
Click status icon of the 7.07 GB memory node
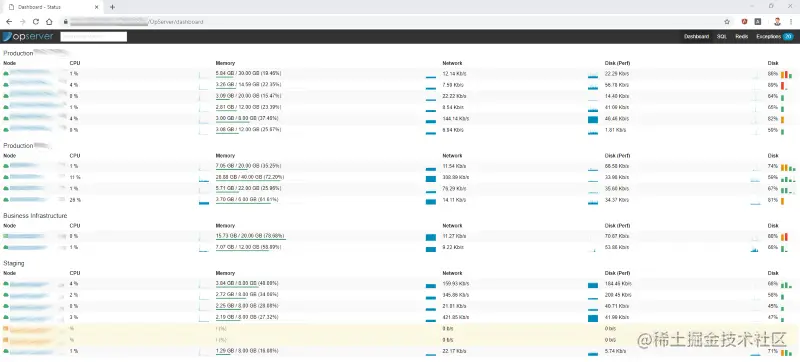click(x=6, y=247)
